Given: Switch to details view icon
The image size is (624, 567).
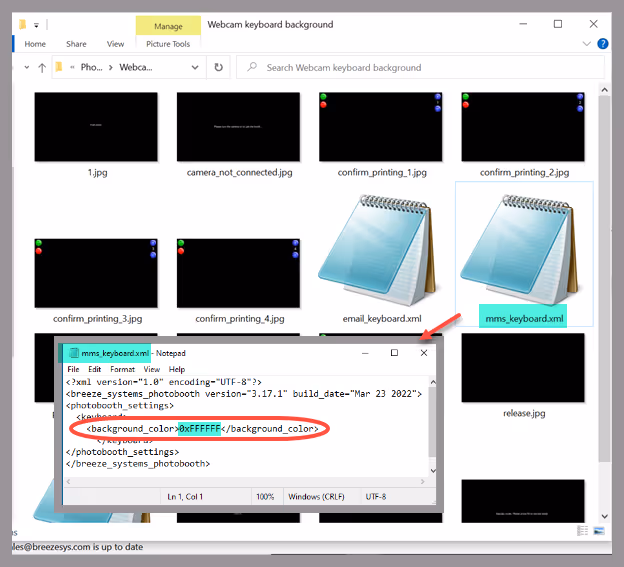Looking at the screenshot, I should point(582,530).
